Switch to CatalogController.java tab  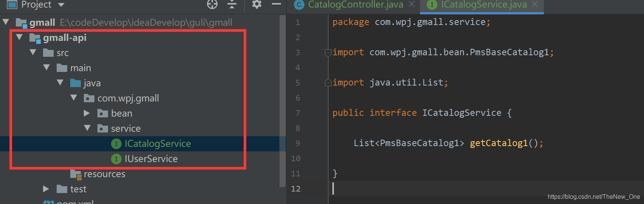click(x=355, y=5)
